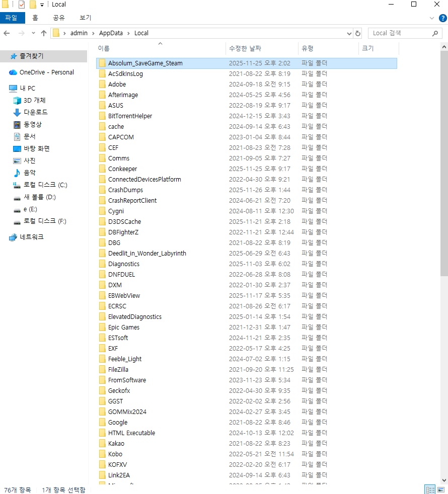Open recent locations dropdown arrow

click(33, 33)
